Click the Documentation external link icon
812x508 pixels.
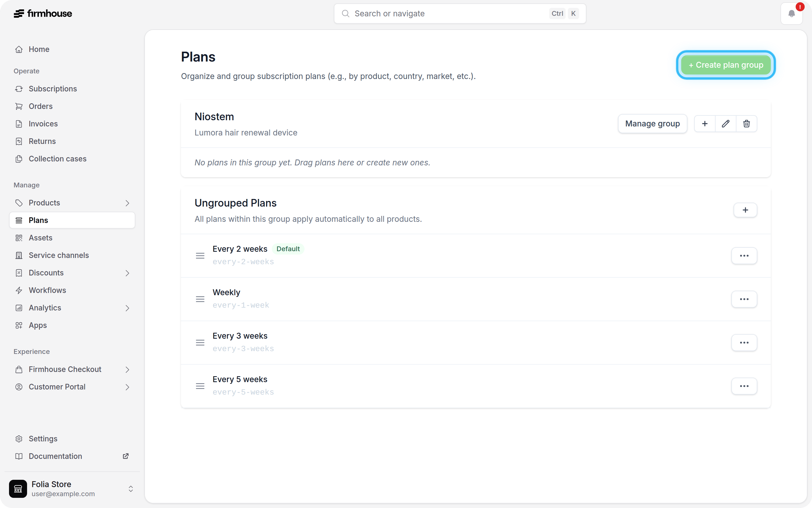[x=125, y=456]
